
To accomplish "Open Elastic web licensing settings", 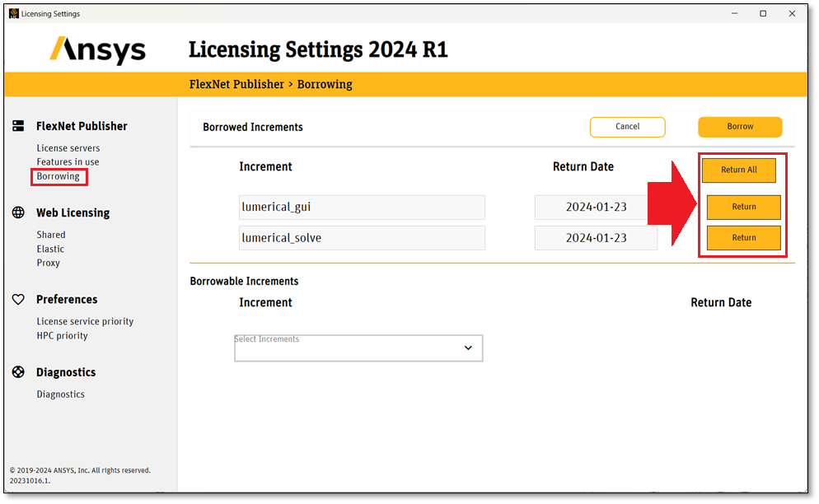I will point(50,250).
